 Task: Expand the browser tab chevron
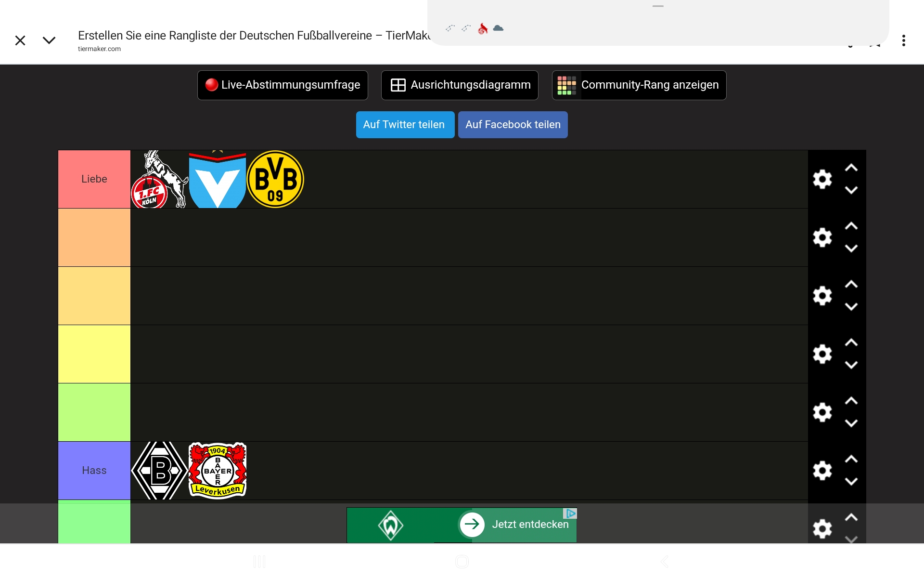pyautogui.click(x=49, y=40)
